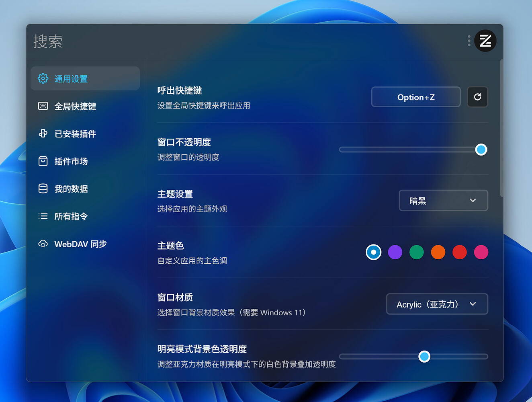Click the keyboard icon for 全局快捷键

click(43, 106)
